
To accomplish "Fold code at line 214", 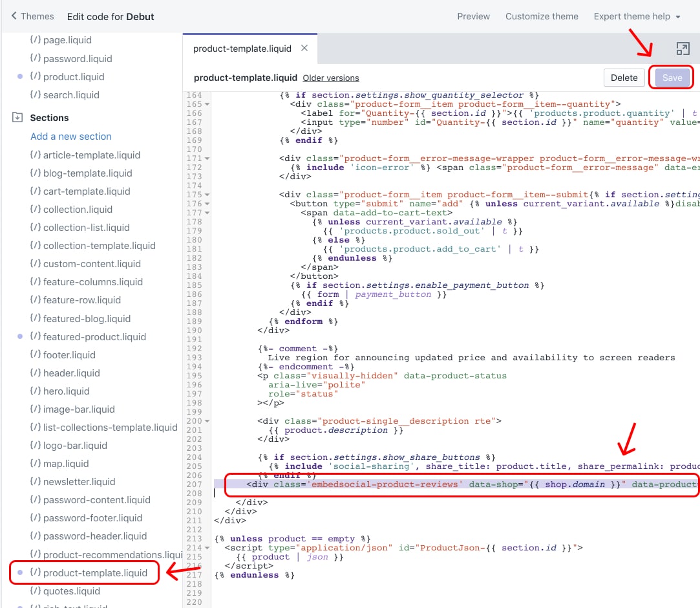I will (207, 548).
